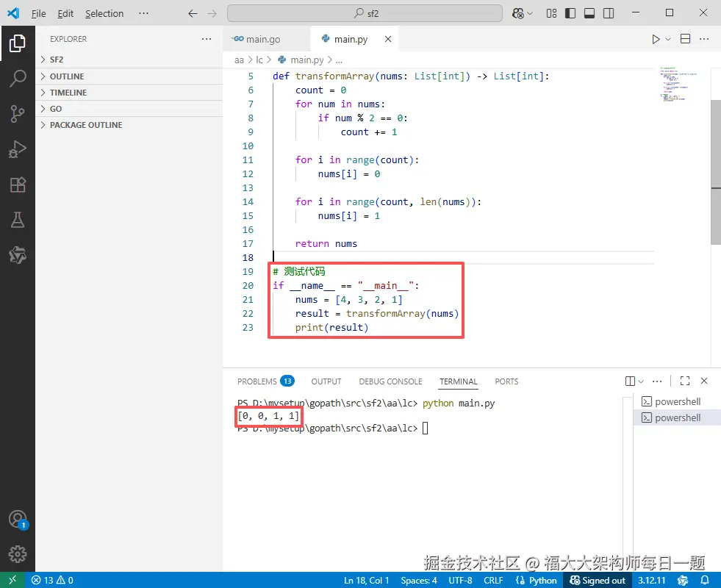The image size is (721, 588).
Task: Open the Extensions view
Action: point(18,184)
